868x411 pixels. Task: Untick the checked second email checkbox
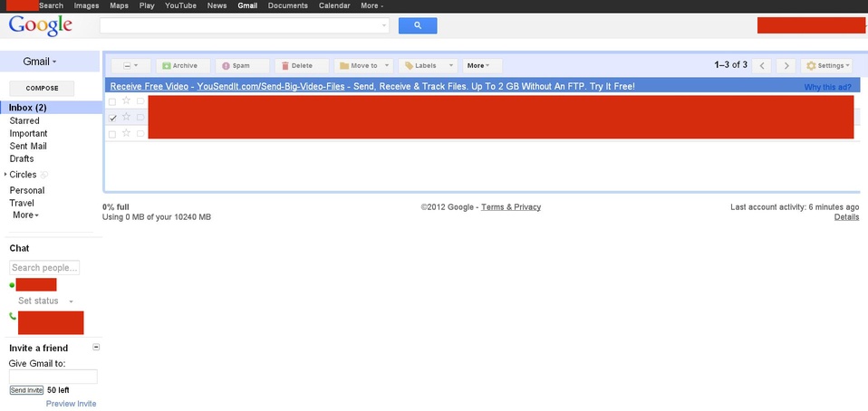(x=112, y=118)
